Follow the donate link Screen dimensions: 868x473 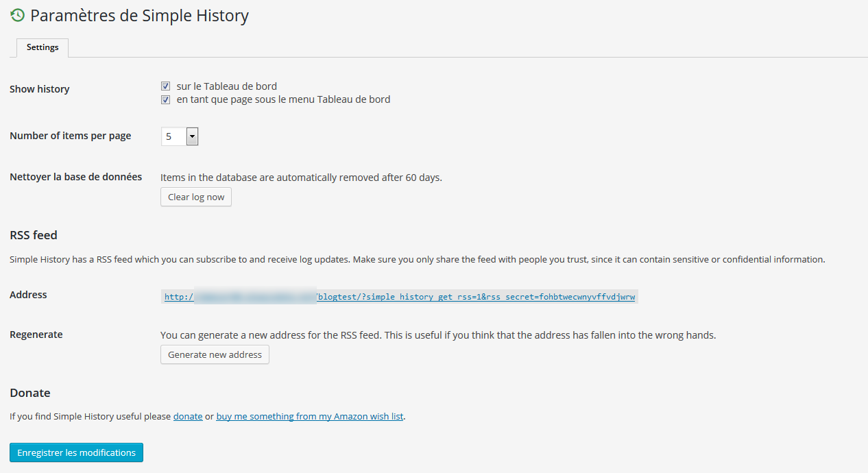click(x=188, y=416)
